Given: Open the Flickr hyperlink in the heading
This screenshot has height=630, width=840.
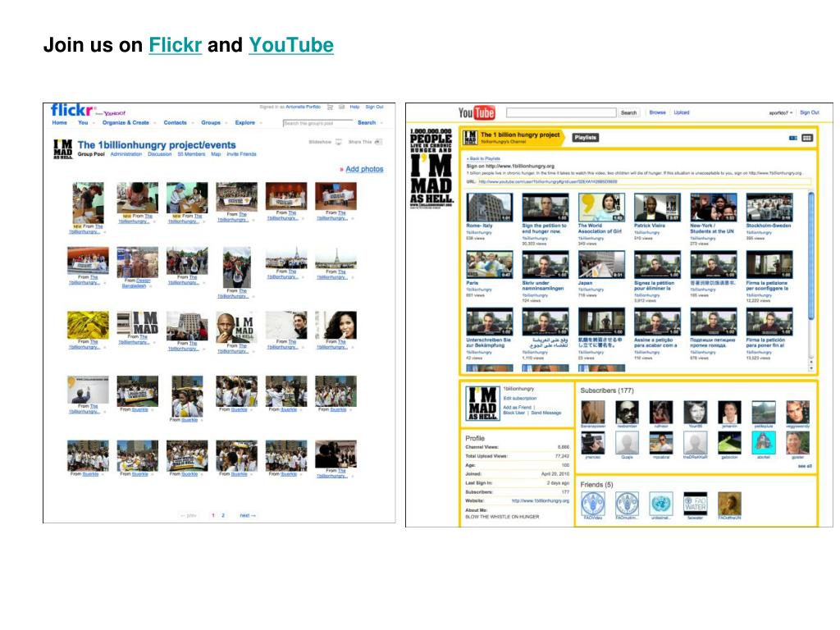Looking at the screenshot, I should point(176,45).
